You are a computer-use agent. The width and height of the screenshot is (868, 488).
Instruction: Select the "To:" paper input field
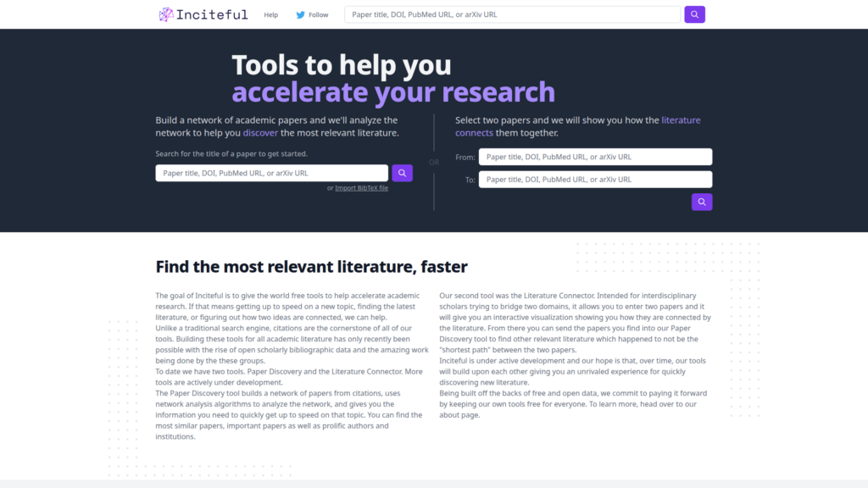(x=595, y=179)
